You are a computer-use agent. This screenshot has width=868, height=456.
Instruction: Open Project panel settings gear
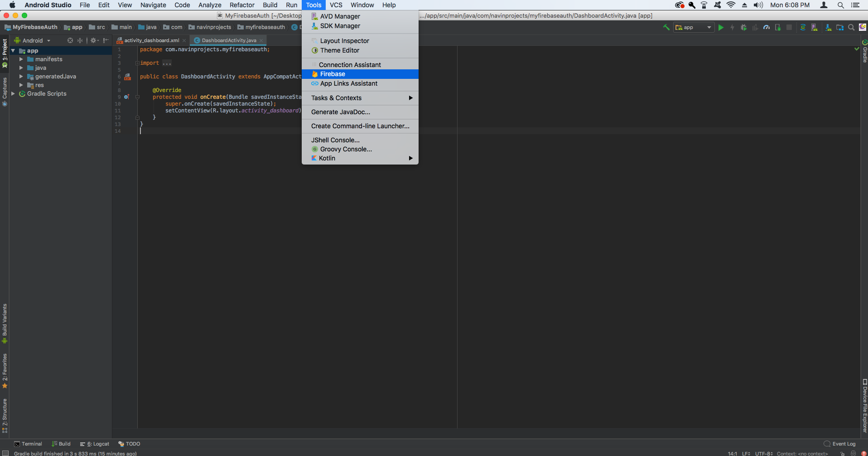[94, 40]
